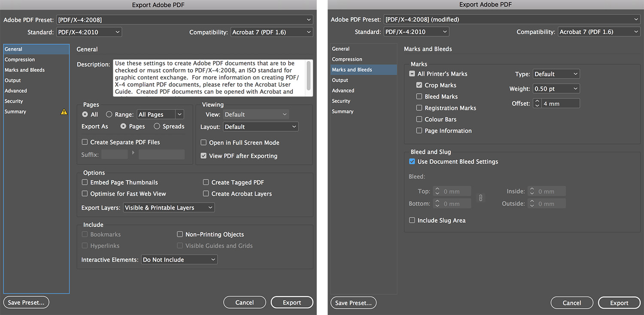Open the disabled View dropdown
Image resolution: width=644 pixels, height=315 pixels.
256,115
